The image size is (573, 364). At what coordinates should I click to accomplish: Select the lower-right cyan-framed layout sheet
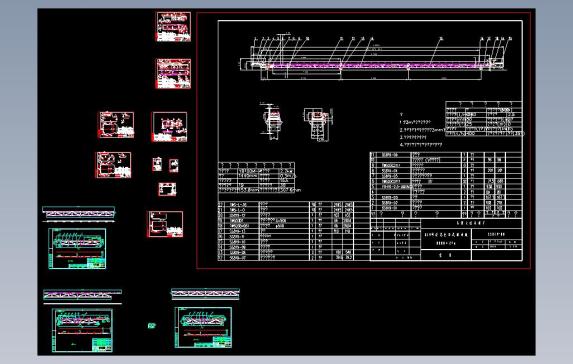click(203, 327)
